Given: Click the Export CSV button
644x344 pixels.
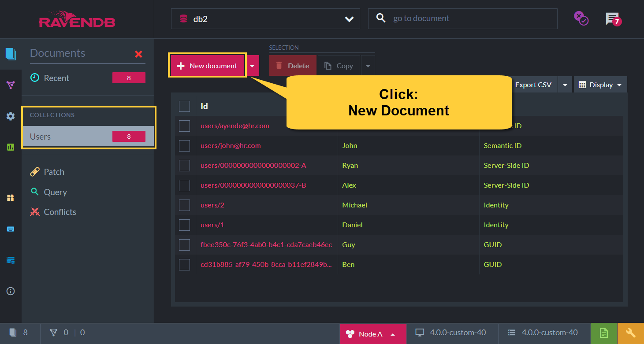Looking at the screenshot, I should coord(533,85).
